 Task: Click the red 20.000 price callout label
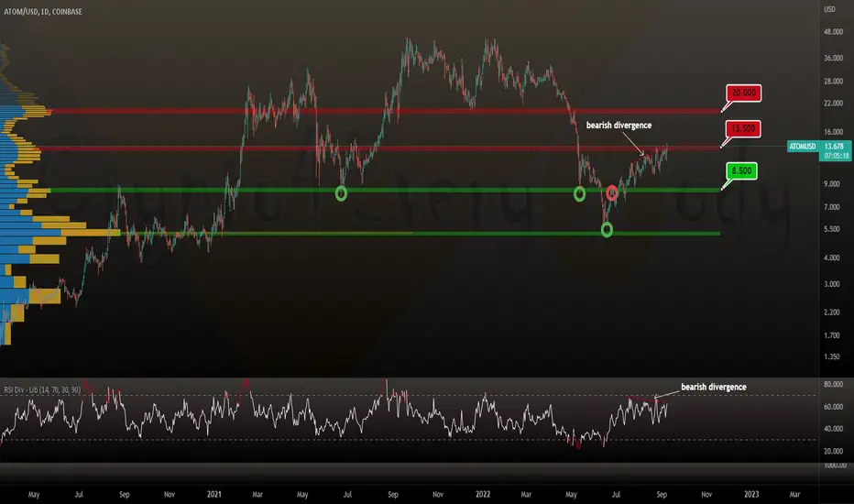click(x=743, y=93)
